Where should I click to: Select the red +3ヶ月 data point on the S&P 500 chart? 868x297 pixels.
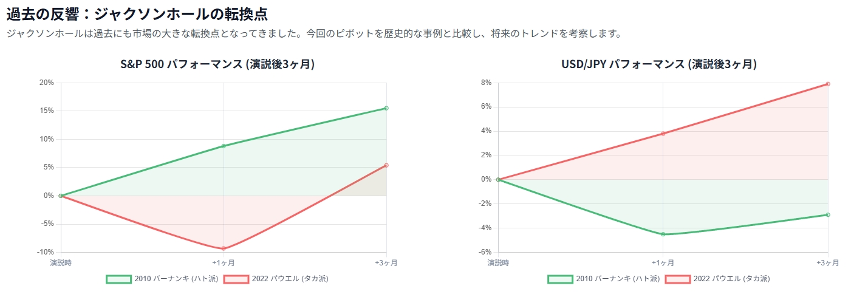[x=386, y=165]
